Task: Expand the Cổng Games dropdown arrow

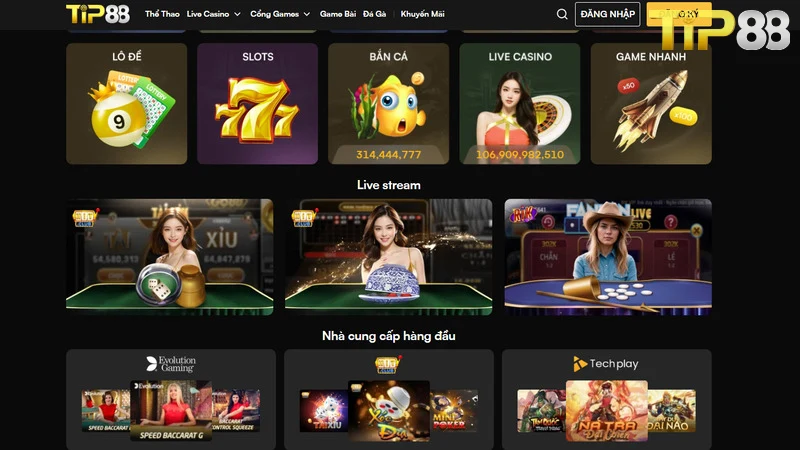Action: (307, 14)
